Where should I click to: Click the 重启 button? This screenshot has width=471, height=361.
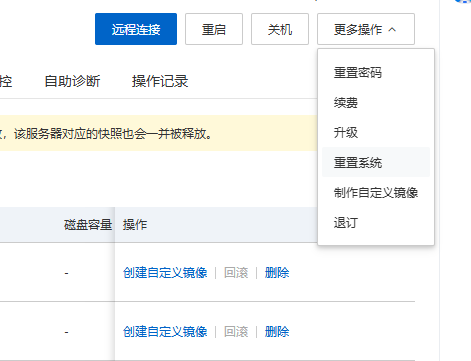(214, 29)
